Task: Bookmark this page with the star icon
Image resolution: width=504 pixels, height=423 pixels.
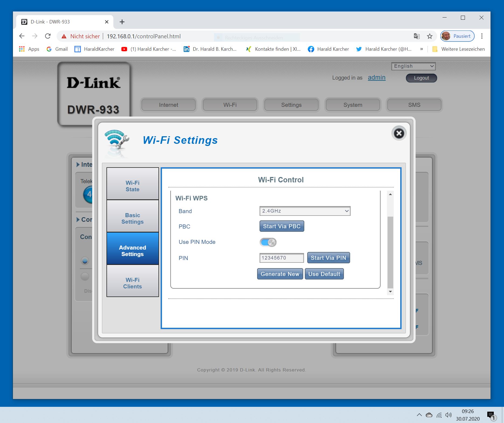Action: tap(430, 36)
